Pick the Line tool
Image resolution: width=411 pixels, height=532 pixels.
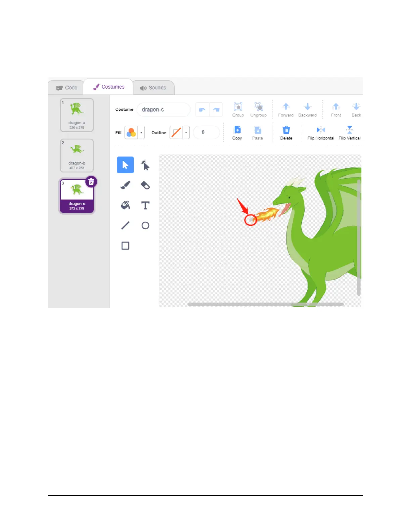125,225
